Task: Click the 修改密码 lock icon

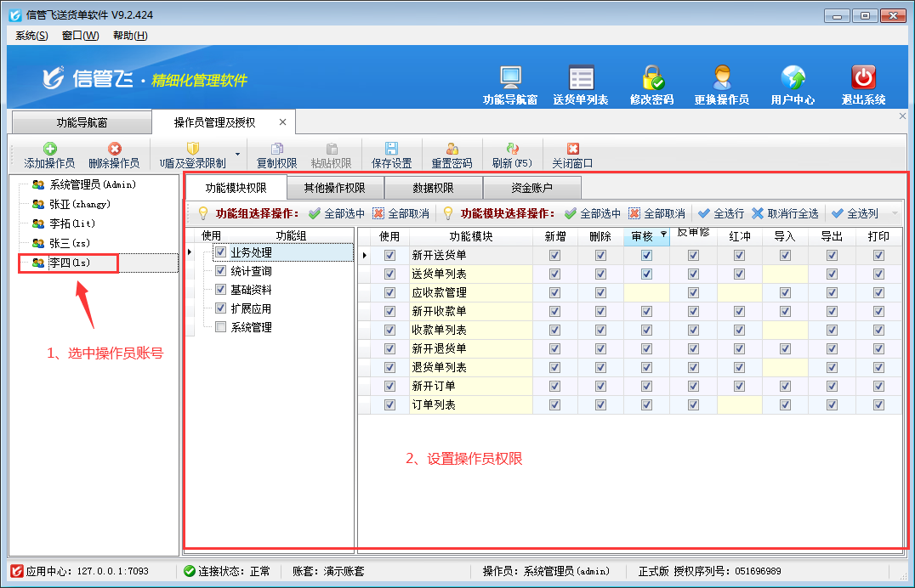Action: tap(652, 78)
